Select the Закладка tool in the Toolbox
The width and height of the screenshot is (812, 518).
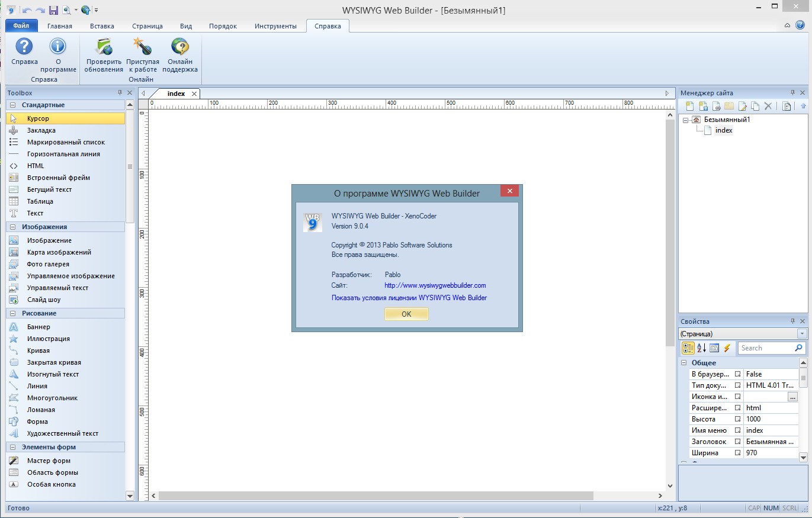tap(65, 130)
